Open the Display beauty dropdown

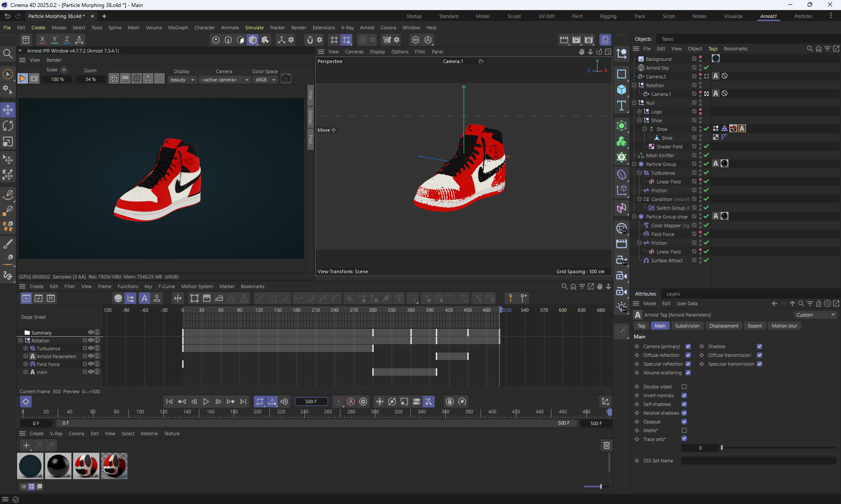pyautogui.click(x=182, y=80)
